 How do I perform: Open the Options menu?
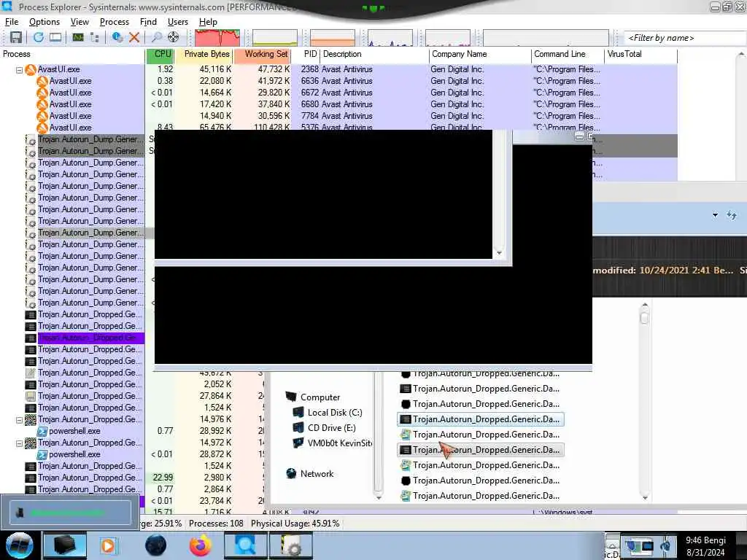tap(44, 22)
